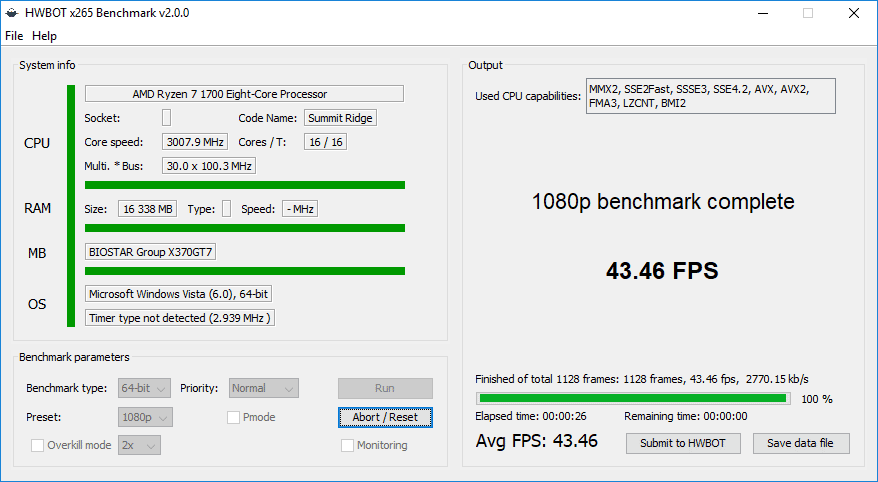The image size is (878, 482).
Task: Open the Help menu
Action: pos(44,36)
